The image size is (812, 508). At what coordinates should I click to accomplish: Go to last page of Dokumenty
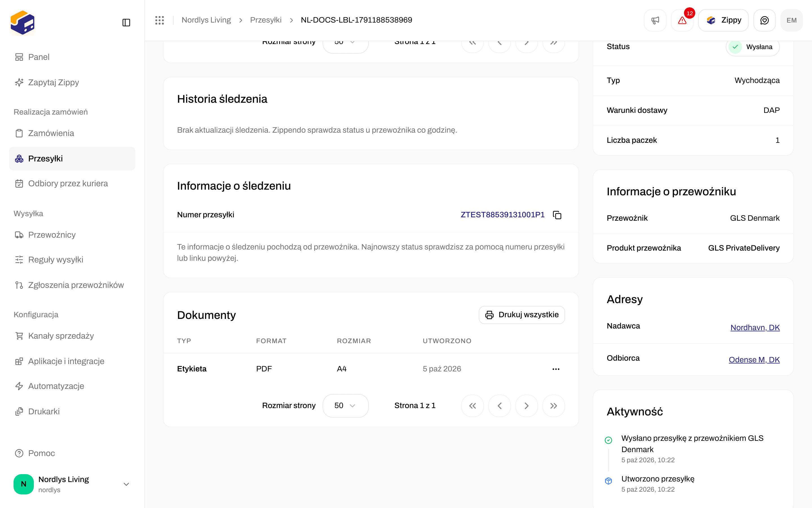click(554, 406)
